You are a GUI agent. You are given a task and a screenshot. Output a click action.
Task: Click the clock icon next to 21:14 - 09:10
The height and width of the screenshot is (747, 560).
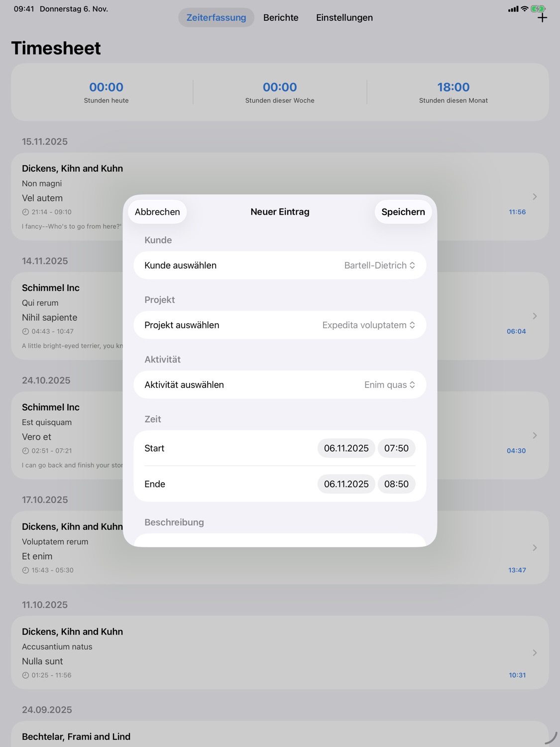pyautogui.click(x=25, y=212)
